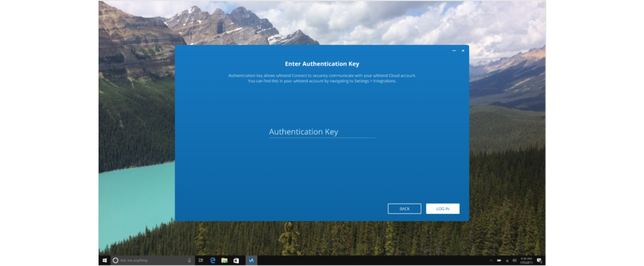Open the Windows Start menu
Viewport: 644px width, 266px height.
[104, 260]
